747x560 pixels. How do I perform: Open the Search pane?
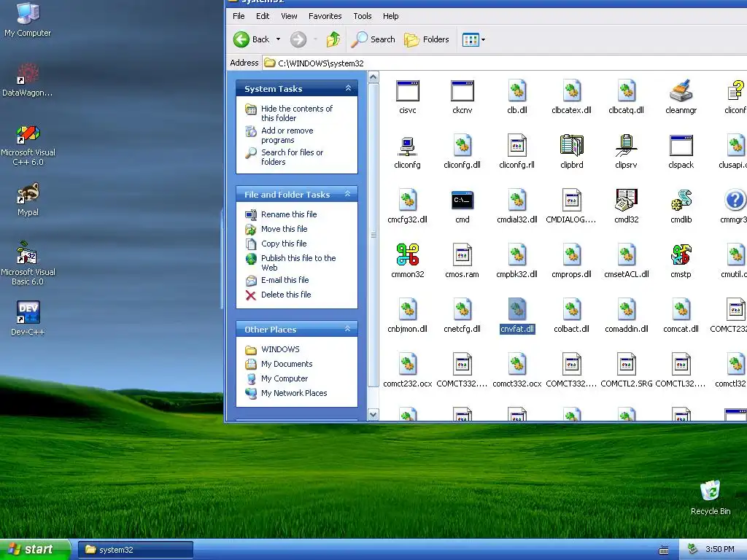click(373, 39)
